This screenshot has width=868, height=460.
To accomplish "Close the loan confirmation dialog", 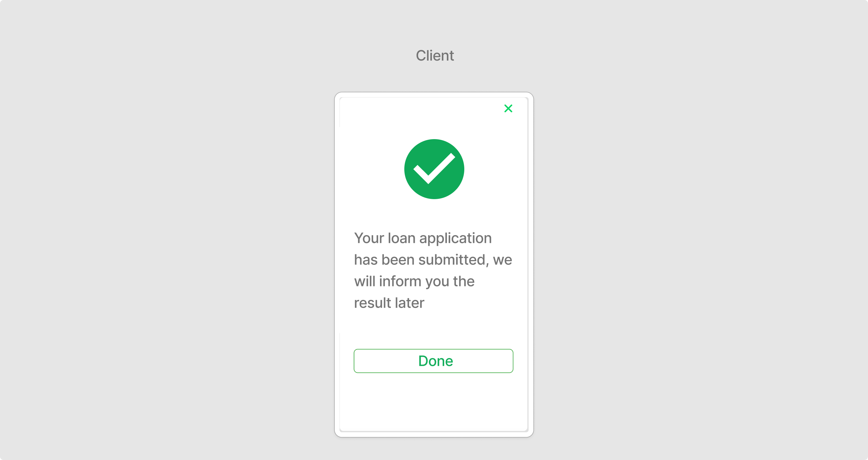I will coord(508,108).
